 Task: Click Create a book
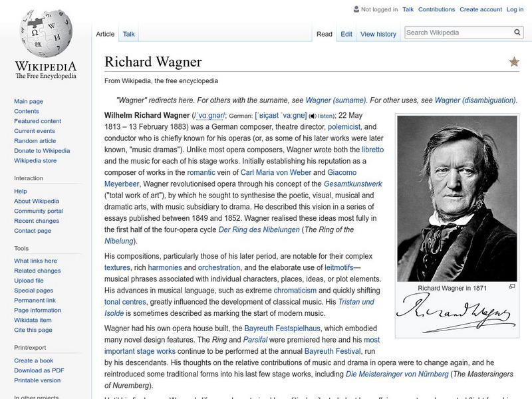click(34, 360)
